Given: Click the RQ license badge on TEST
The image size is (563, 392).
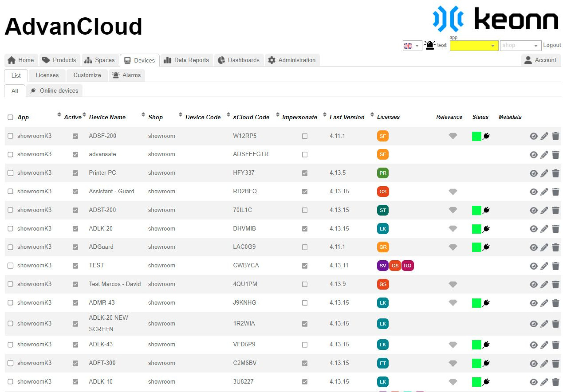Looking at the screenshot, I should [x=407, y=266].
